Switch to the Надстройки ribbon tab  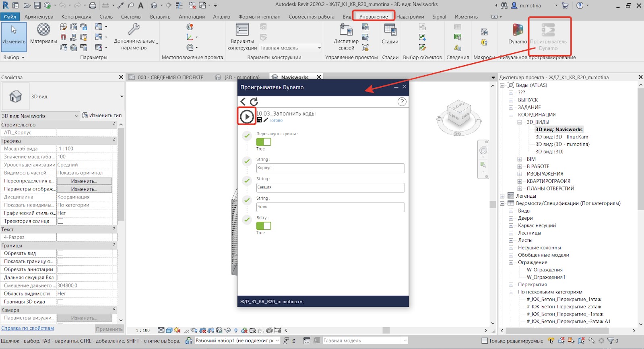click(x=410, y=17)
